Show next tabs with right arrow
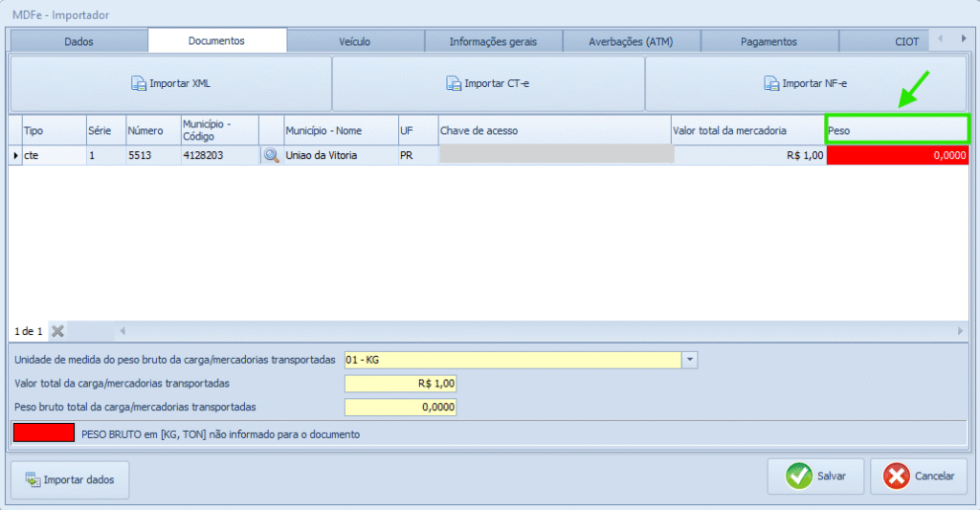The height and width of the screenshot is (510, 980). (x=963, y=38)
